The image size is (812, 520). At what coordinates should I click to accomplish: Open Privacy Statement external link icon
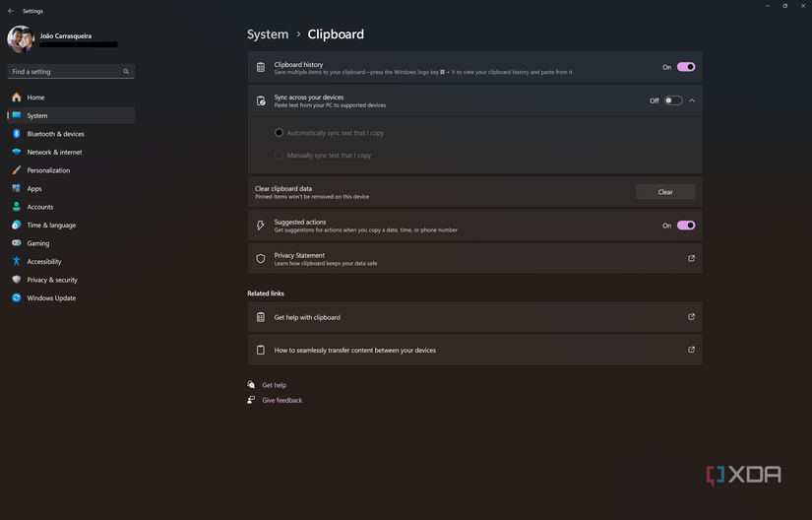(691, 258)
